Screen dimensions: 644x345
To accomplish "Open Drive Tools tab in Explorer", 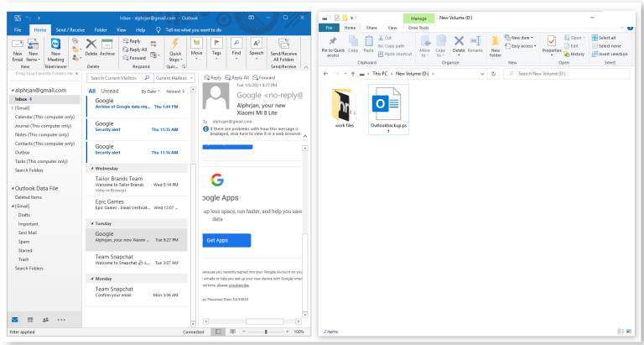I will click(x=418, y=28).
